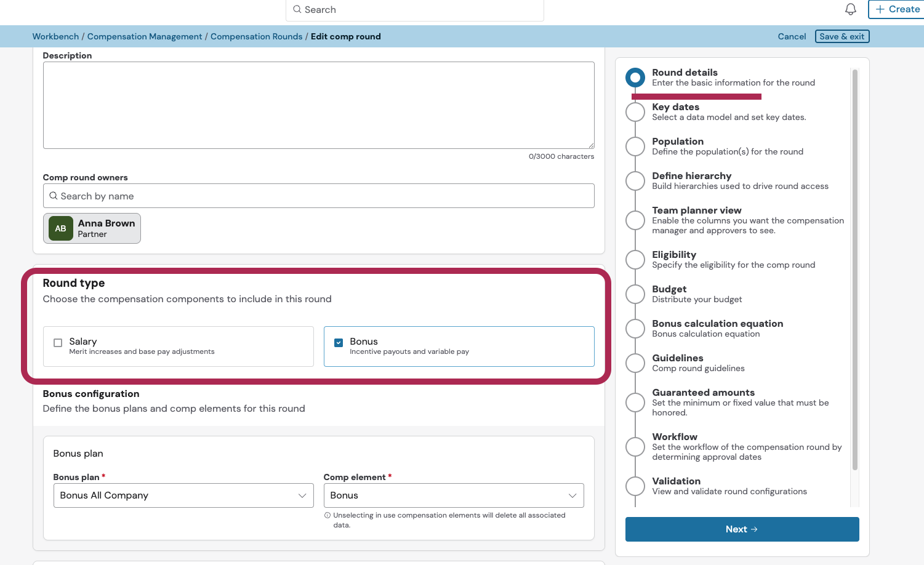This screenshot has height=565, width=924.
Task: Click the steps panel vertical scrollbar
Action: 854,270
